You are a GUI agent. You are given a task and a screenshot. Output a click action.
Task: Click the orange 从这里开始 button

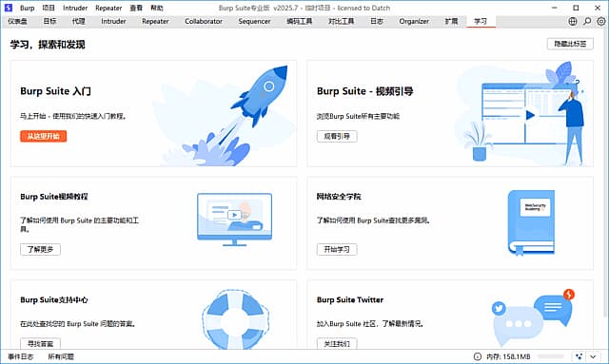tap(43, 136)
